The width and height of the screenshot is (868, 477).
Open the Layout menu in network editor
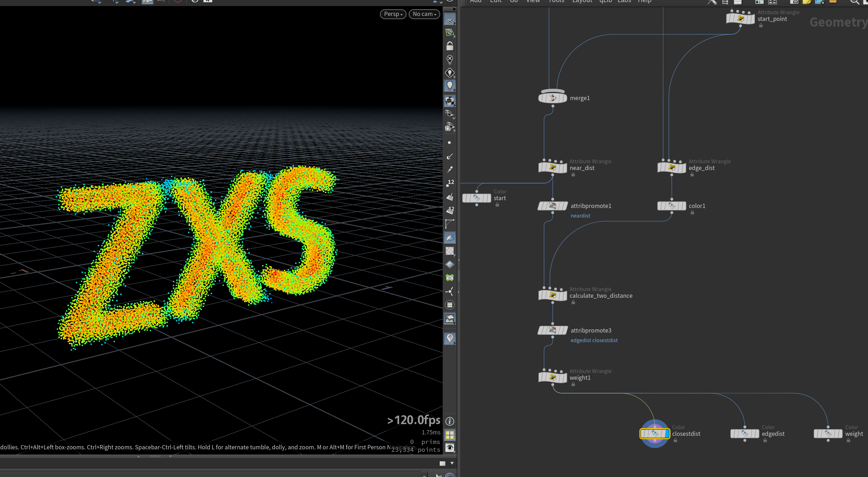582,1
